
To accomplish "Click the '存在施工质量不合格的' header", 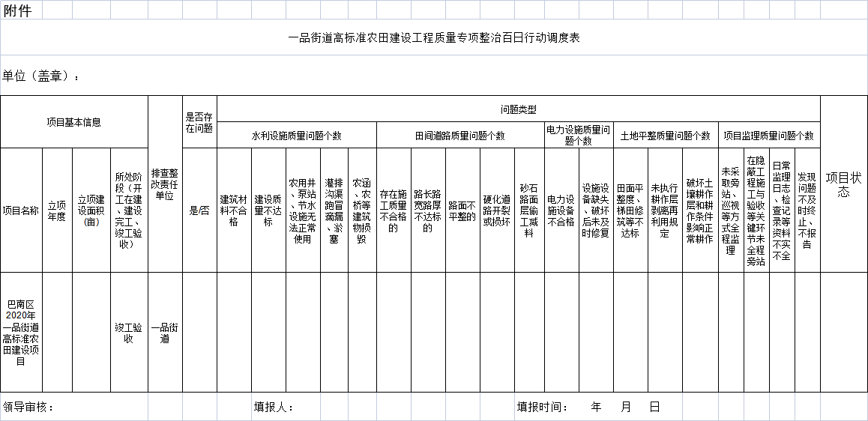I will tap(394, 210).
